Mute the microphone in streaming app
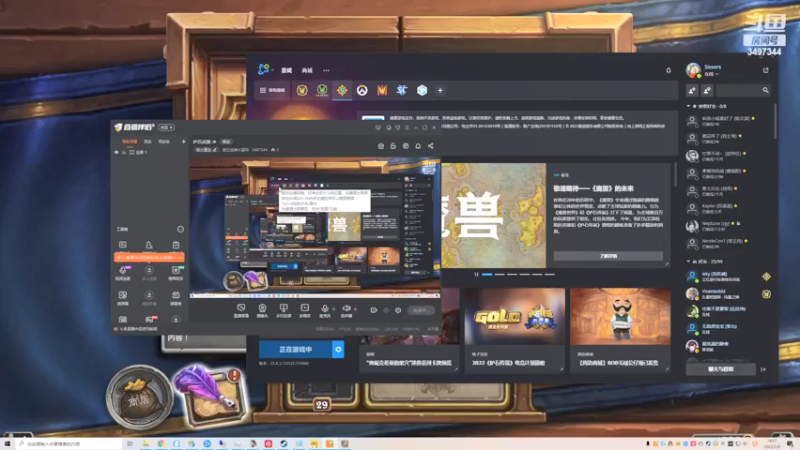This screenshot has width=800, height=450. 324,309
